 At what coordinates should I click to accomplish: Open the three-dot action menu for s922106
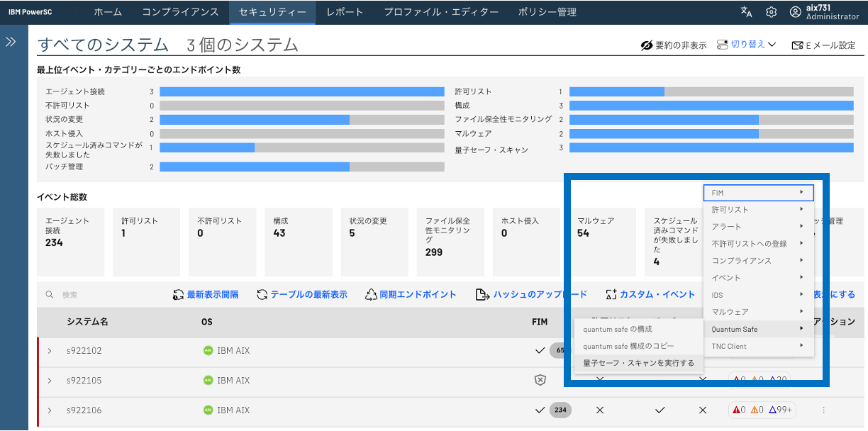pos(823,410)
